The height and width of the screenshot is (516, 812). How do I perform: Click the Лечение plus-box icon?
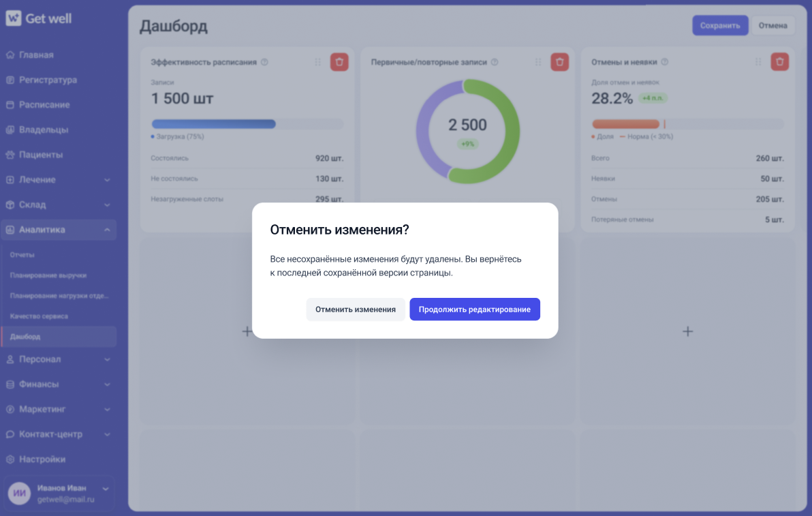pos(10,180)
